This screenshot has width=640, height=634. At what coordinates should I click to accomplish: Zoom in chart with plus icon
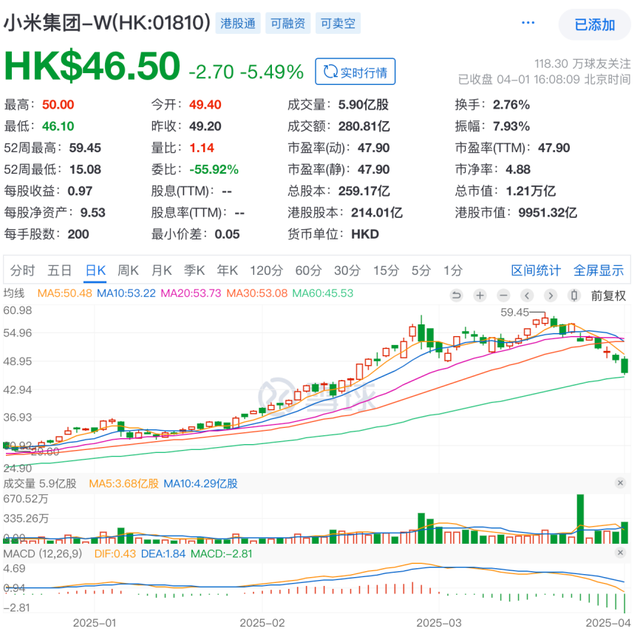coord(480,295)
